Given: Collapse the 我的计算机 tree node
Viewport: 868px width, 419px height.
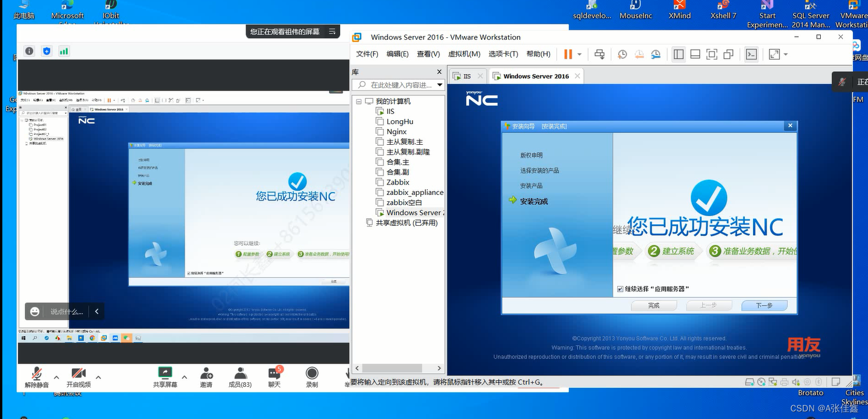Looking at the screenshot, I should click(x=359, y=101).
